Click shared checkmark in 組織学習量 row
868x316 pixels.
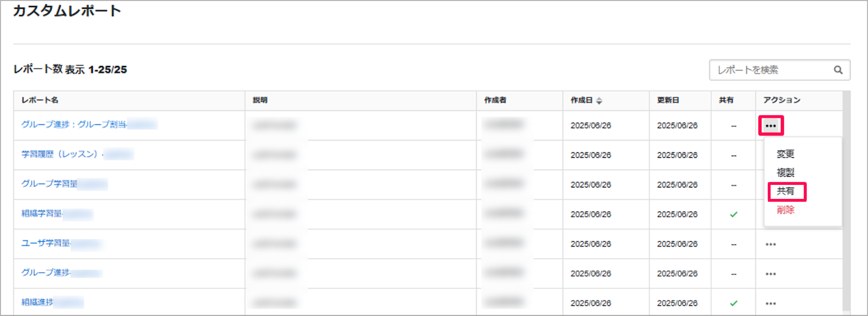click(733, 215)
